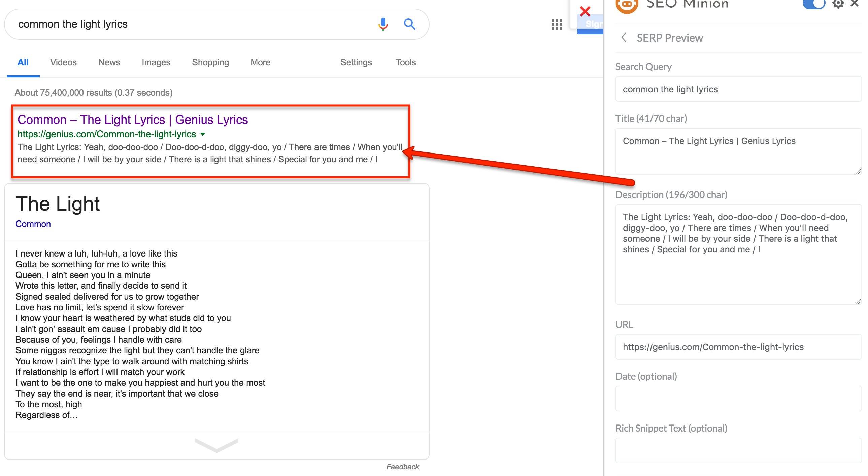Expand the genius.com URL dropdown arrow
This screenshot has height=476, width=868.
(x=203, y=134)
